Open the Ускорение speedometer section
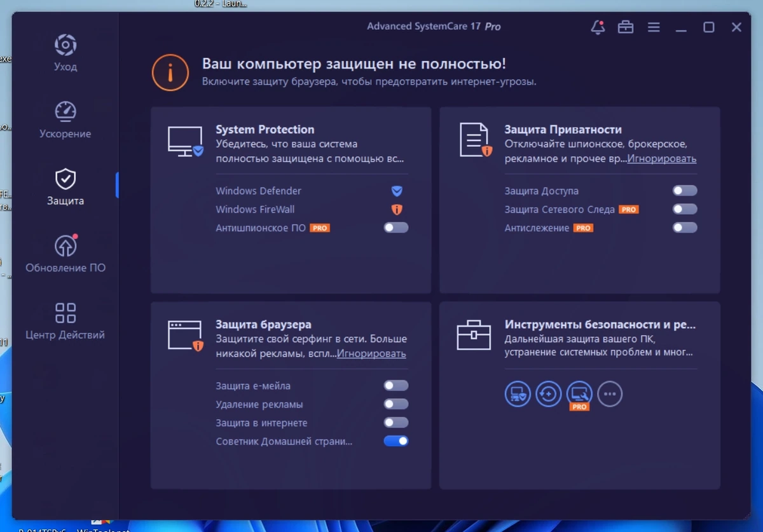The image size is (763, 532). click(x=65, y=112)
